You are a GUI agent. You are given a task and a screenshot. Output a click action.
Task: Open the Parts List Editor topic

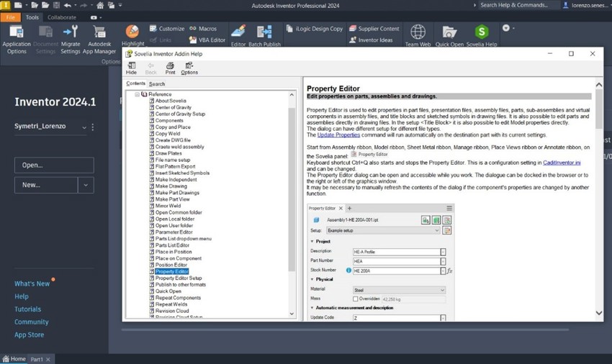pos(172,245)
